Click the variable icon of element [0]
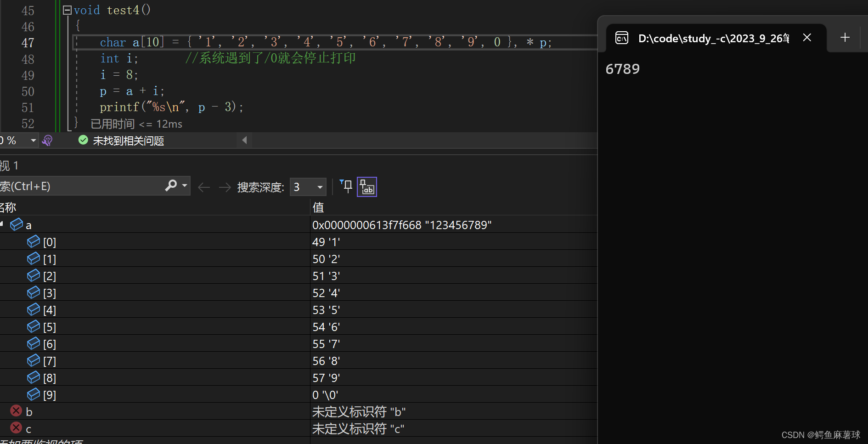Screen dimensions: 868x444 point(34,241)
